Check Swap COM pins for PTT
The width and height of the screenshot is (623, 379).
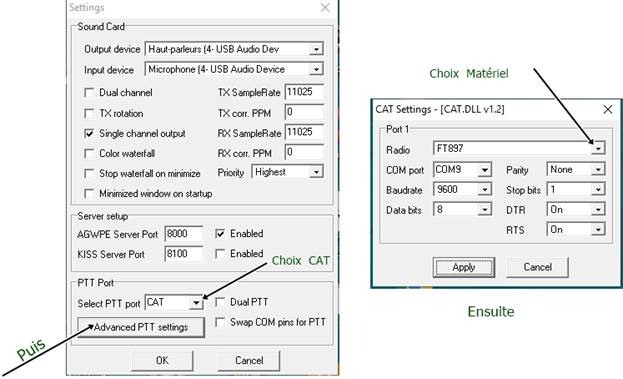[x=220, y=322]
